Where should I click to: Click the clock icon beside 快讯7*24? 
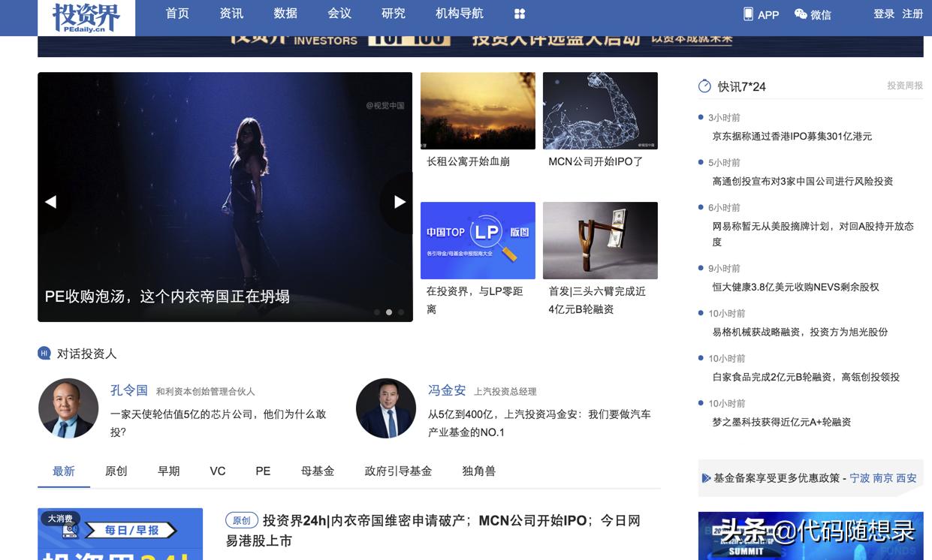(x=703, y=86)
